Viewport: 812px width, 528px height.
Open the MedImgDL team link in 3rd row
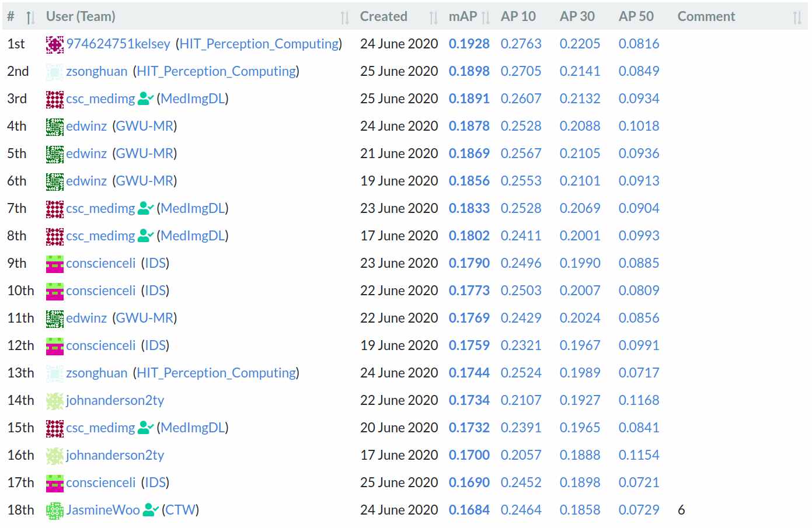click(x=193, y=99)
